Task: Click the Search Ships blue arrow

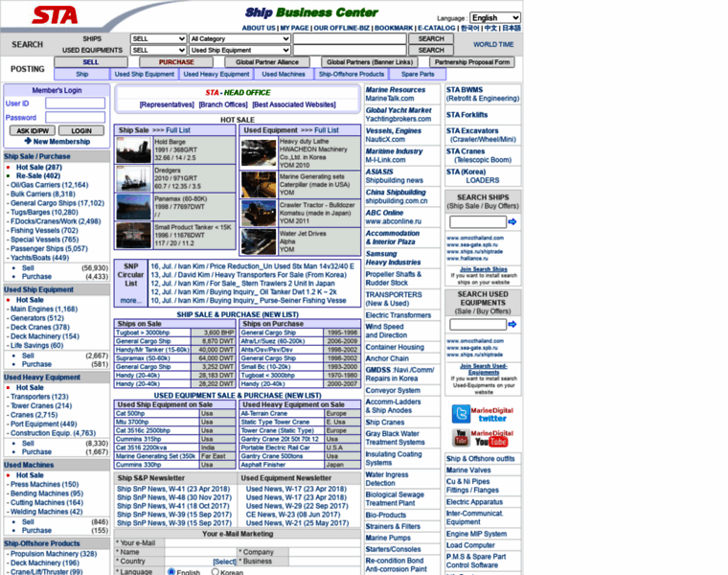Action: tap(512, 222)
